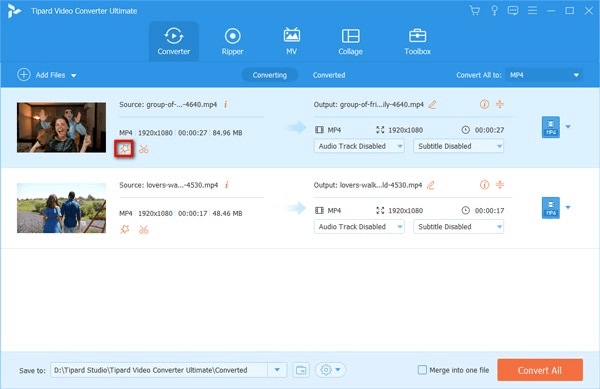Rename the group-of-friends output file with the pencil icon
This screenshot has height=389, width=600.
[432, 104]
